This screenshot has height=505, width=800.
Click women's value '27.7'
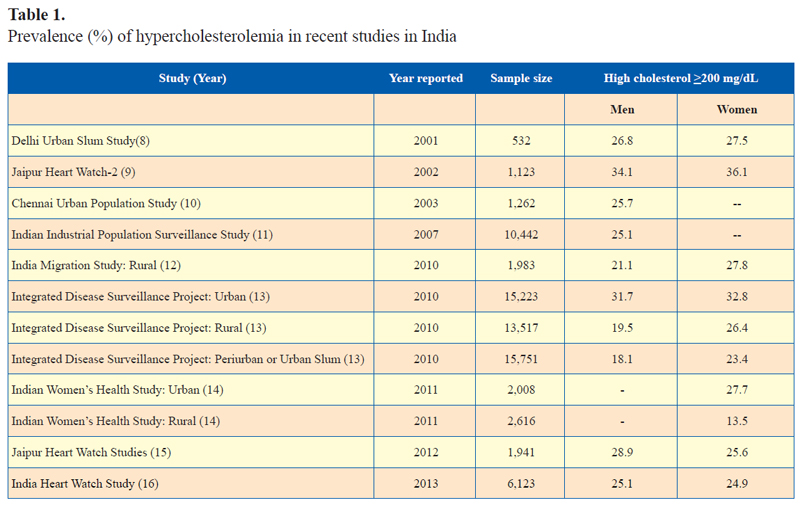737,390
